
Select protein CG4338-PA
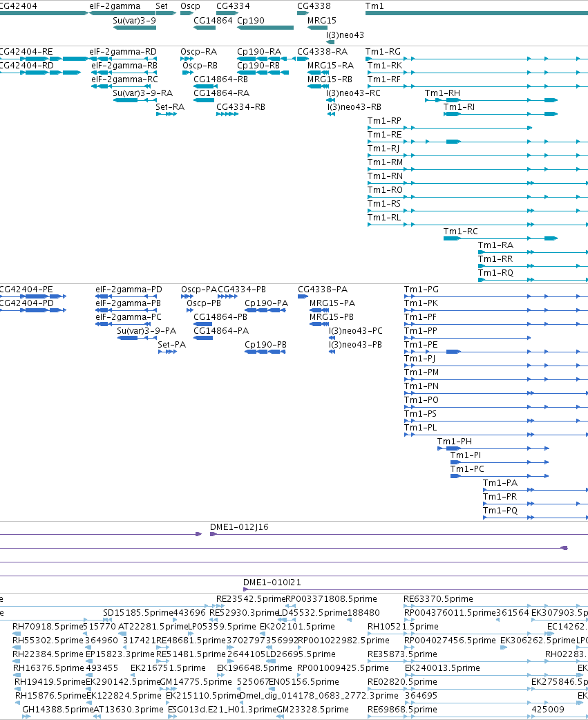point(323,290)
